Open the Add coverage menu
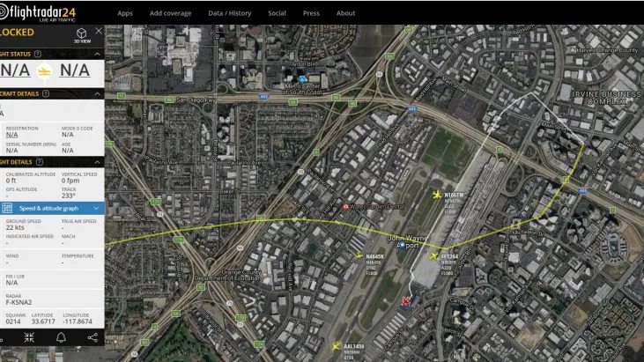Viewport: 644px width, 362px height. pyautogui.click(x=170, y=13)
